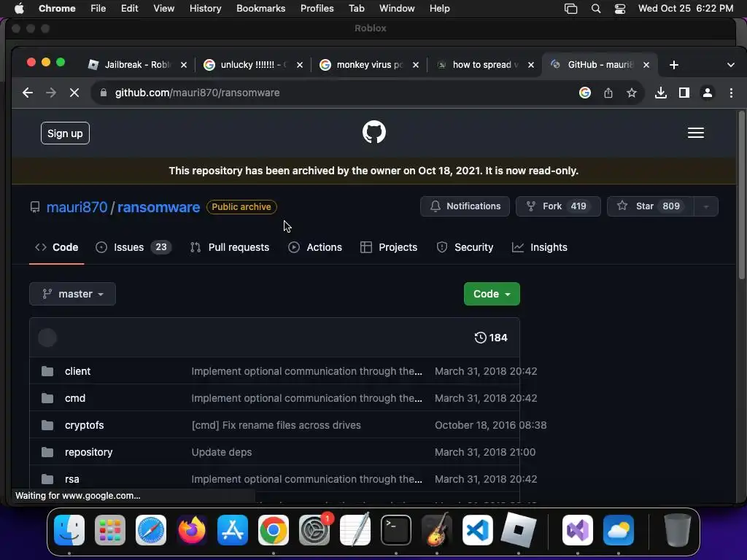Open the History menu in menu bar
Image resolution: width=747 pixels, height=560 pixels.
205,9
